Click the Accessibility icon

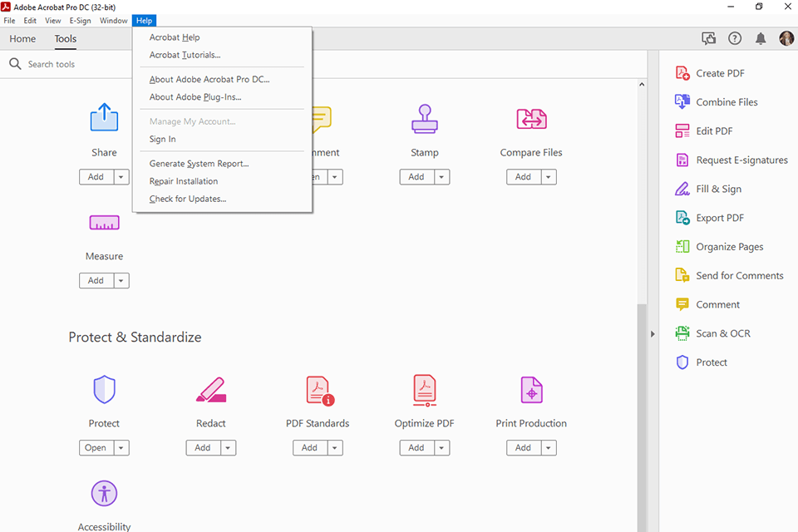coord(105,493)
